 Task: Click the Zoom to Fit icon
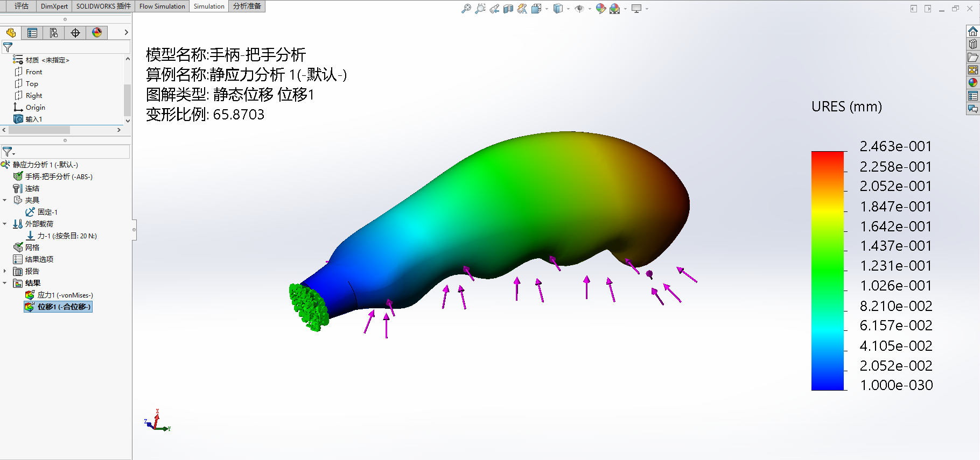466,9
